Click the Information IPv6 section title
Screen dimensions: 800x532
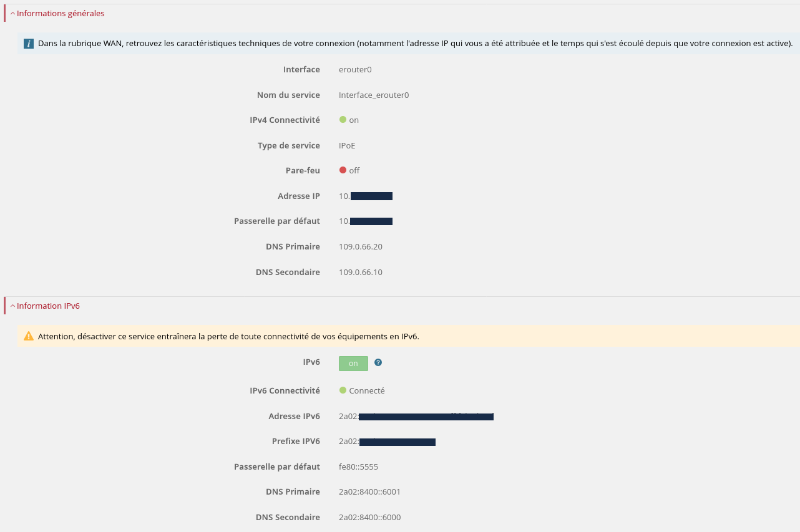click(x=48, y=306)
